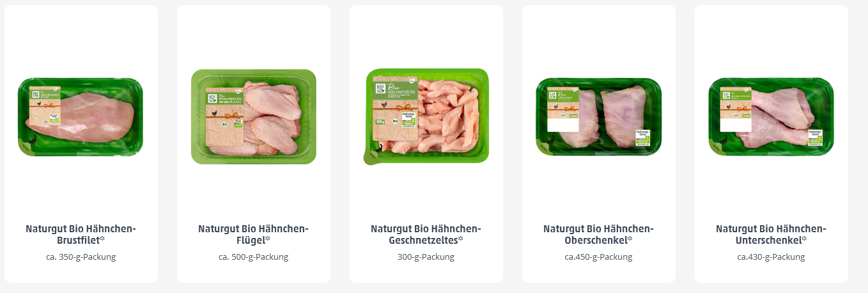Select the Geschnetzeltes tray image
The height and width of the screenshot is (293, 868).
(x=426, y=116)
